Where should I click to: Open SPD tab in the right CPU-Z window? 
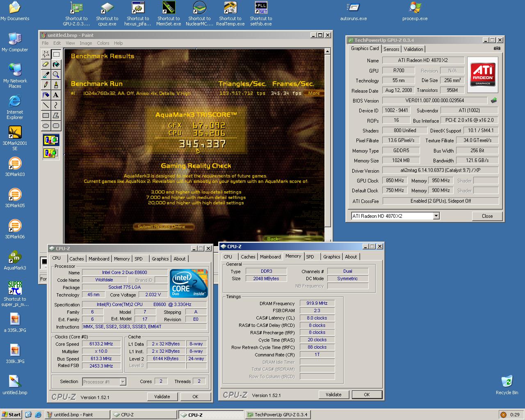pos(310,257)
